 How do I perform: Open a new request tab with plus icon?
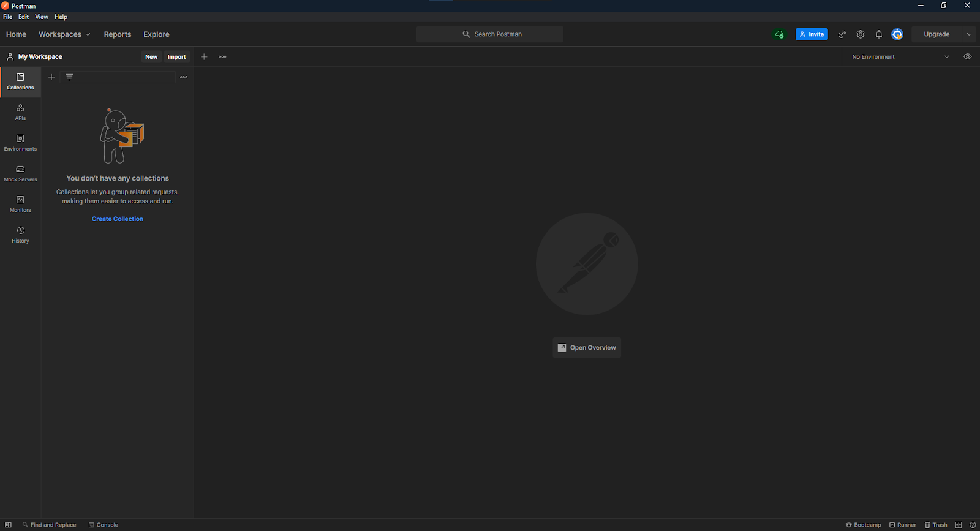(204, 57)
